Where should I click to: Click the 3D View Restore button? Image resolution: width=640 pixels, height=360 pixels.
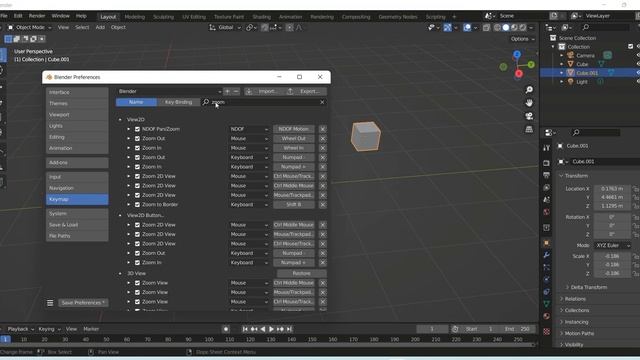302,273
